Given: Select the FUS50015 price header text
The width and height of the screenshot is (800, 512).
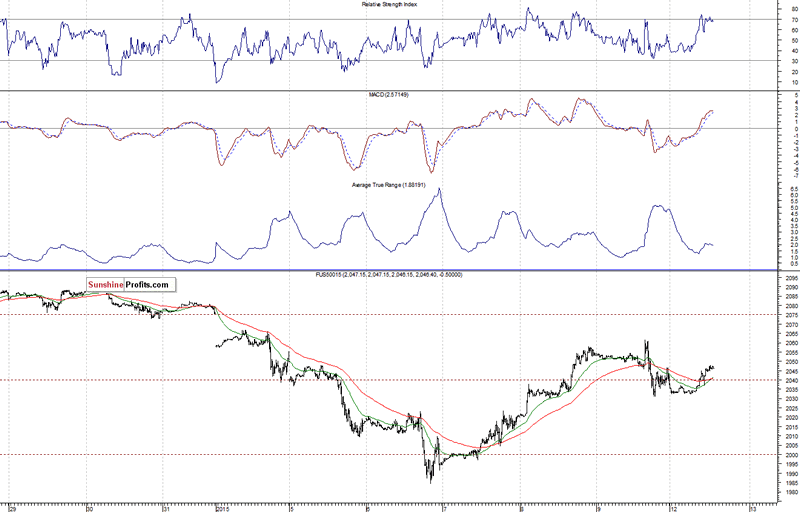Looking at the screenshot, I should 390,274.
